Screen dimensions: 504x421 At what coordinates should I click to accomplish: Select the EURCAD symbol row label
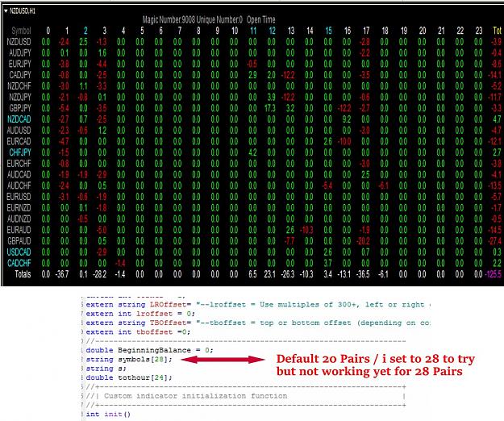point(19,141)
